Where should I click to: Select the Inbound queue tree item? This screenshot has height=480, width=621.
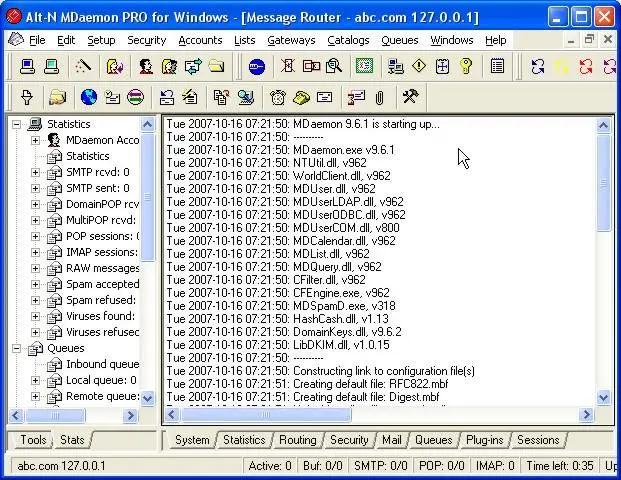click(x=102, y=364)
